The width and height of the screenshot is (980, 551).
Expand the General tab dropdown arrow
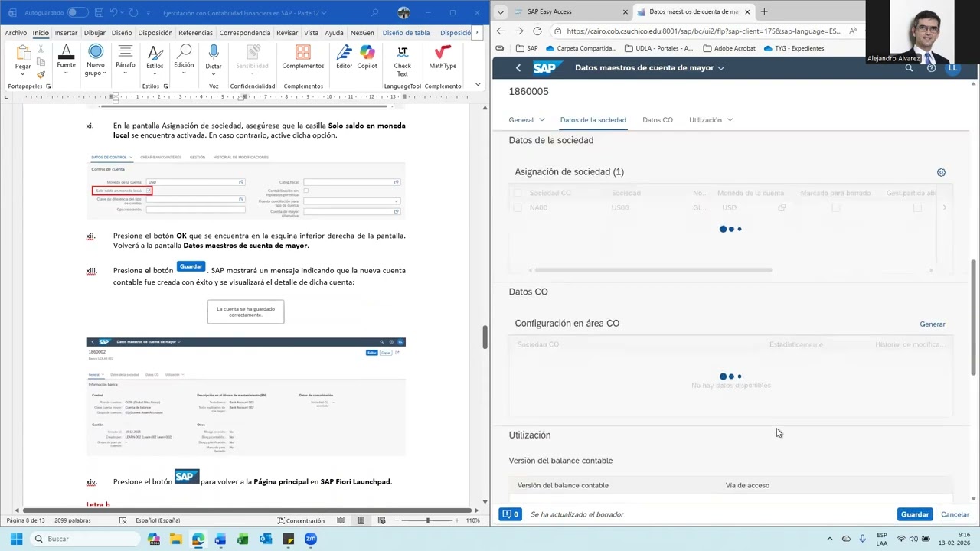[x=542, y=120]
